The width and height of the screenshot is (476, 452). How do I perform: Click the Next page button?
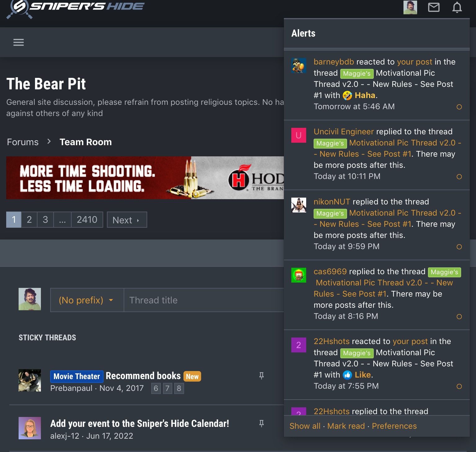(127, 220)
